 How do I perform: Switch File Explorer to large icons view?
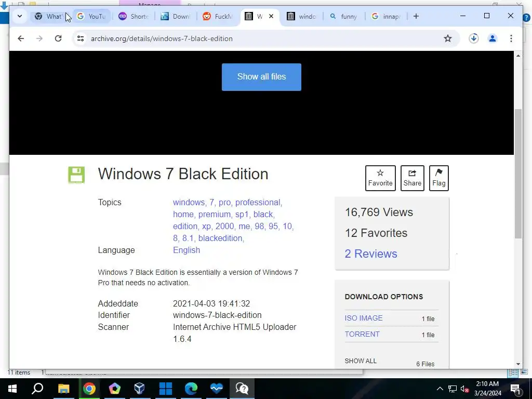[x=524, y=373]
